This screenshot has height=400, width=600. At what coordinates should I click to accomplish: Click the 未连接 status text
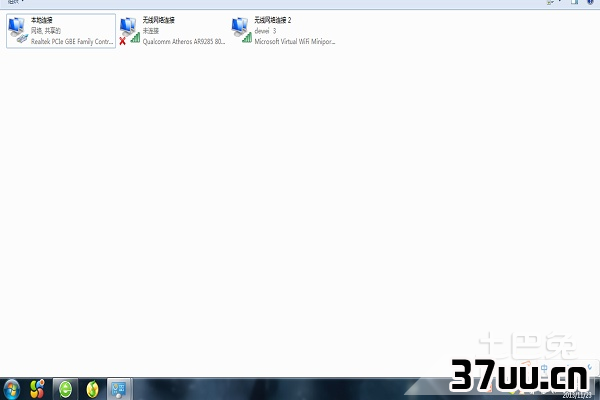click(151, 31)
